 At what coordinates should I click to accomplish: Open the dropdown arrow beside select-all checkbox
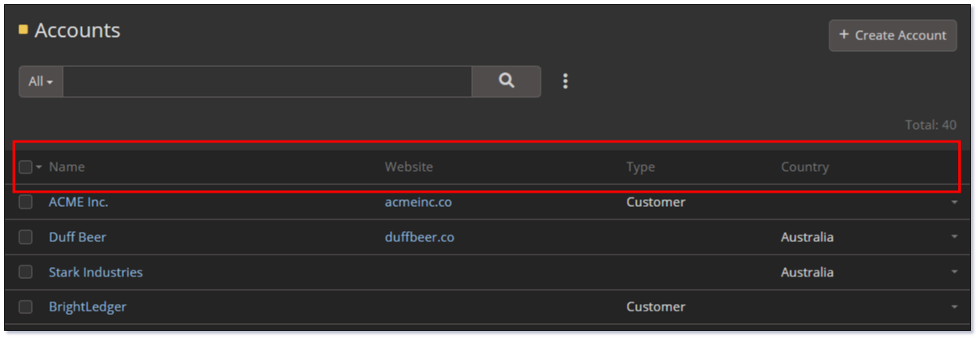click(39, 167)
